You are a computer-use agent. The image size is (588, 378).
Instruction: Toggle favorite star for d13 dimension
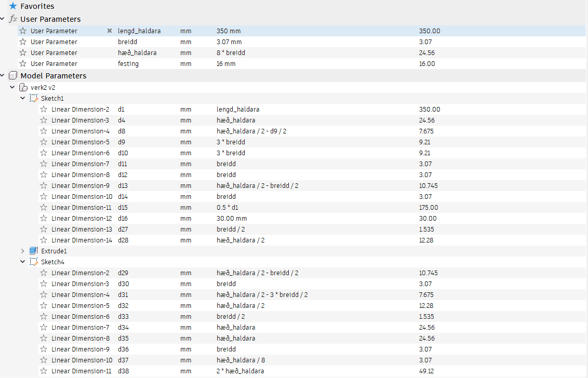click(44, 185)
